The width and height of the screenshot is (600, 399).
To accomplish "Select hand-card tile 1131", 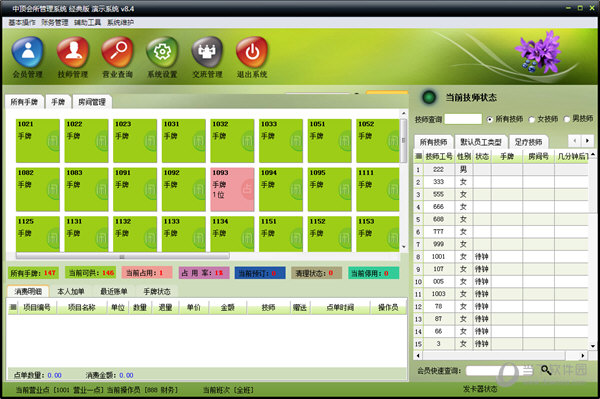I will tap(86, 234).
